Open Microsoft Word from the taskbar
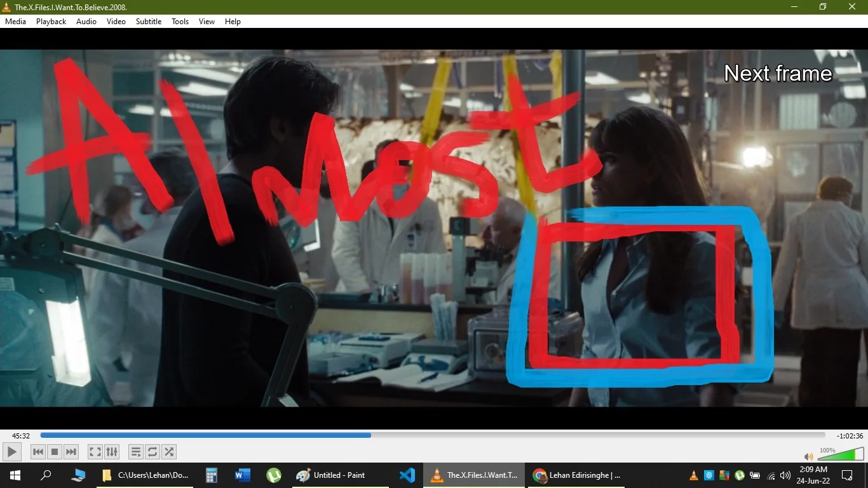Screen dimensions: 868x488 pyautogui.click(x=243, y=475)
